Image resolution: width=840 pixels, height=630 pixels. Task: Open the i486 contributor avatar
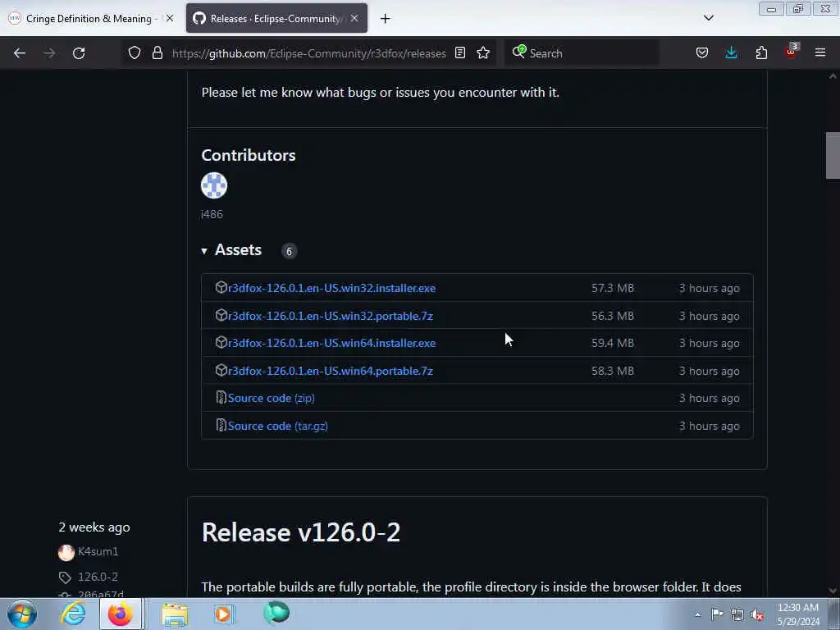click(x=214, y=185)
